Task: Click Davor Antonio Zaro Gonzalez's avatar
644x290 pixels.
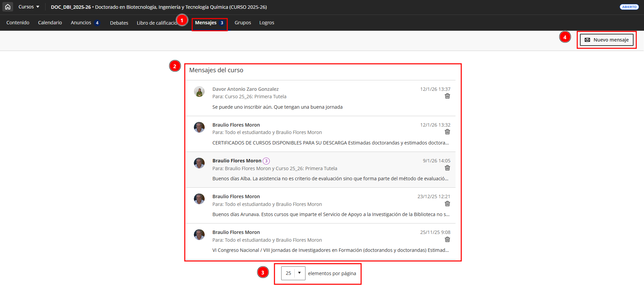Action: 199,91
